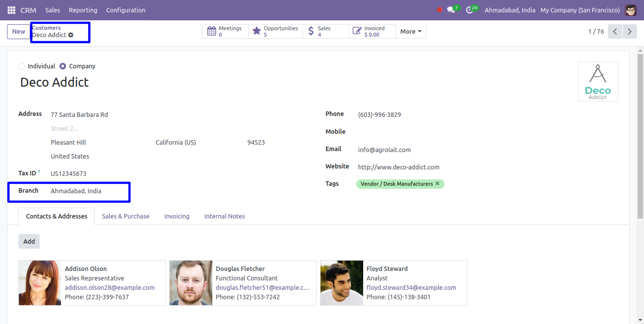
Task: Open the activities clock icon
Action: (x=469, y=10)
